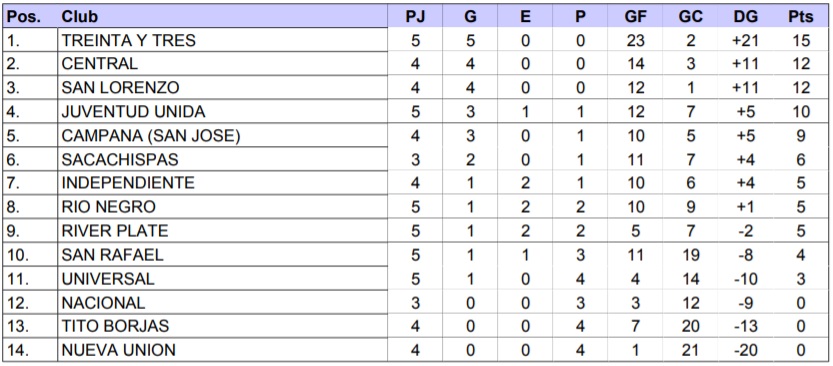Select the NACIONAL club cell
833x366 pixels.
click(x=223, y=302)
